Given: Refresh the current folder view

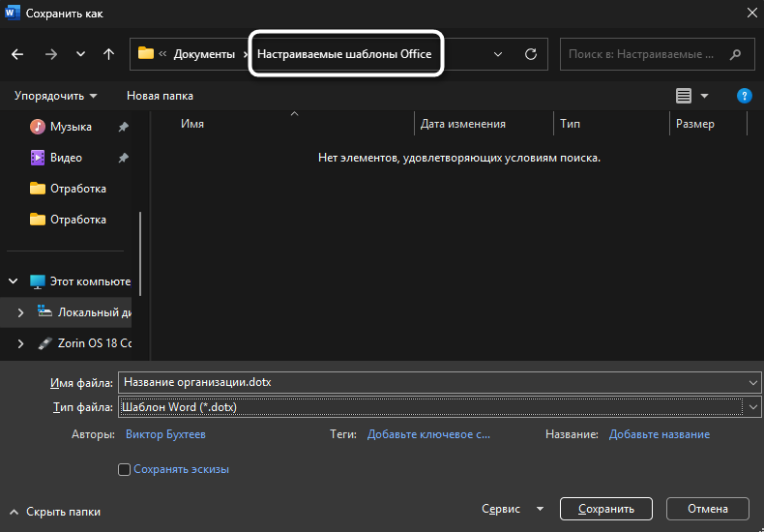Looking at the screenshot, I should [530, 54].
